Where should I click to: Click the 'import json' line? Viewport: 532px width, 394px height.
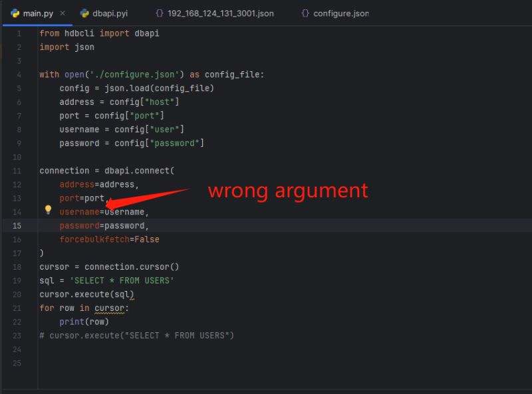[x=67, y=47]
